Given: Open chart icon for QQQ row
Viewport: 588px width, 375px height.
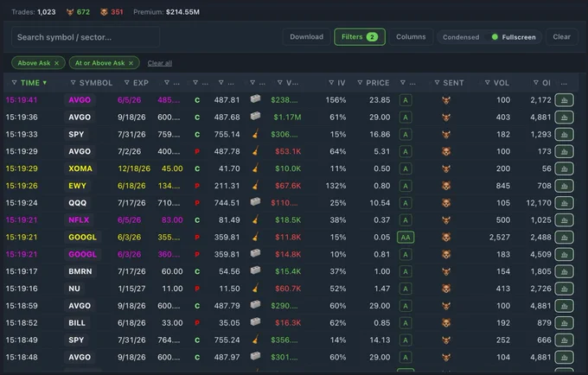Looking at the screenshot, I should click(564, 203).
